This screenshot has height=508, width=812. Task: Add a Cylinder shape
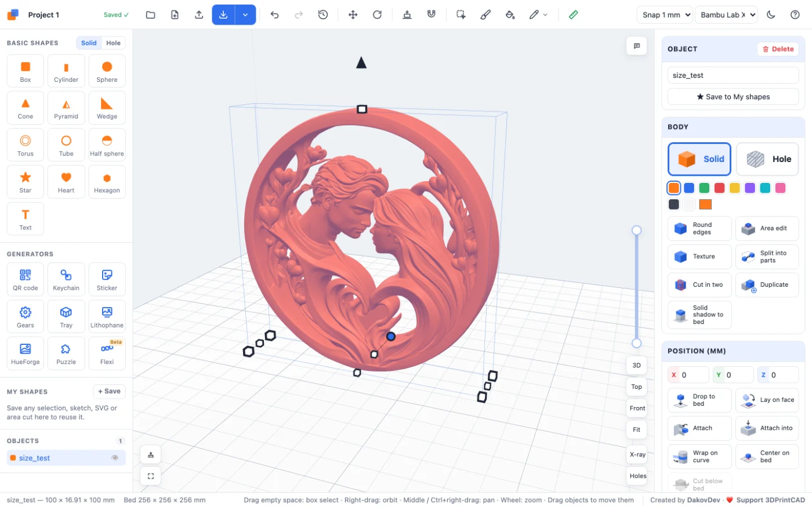[66, 71]
